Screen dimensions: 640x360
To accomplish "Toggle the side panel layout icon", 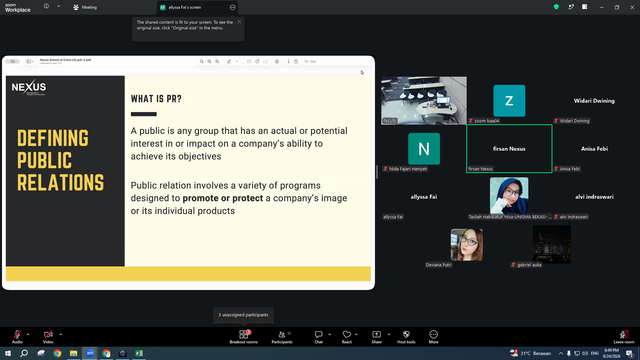I will point(585,7).
